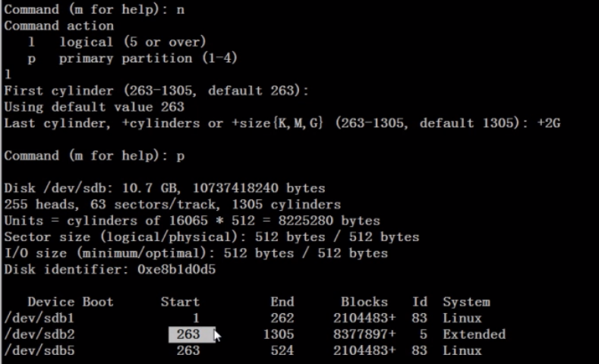Click the Id column header
The height and width of the screenshot is (364, 599).
coord(420,302)
